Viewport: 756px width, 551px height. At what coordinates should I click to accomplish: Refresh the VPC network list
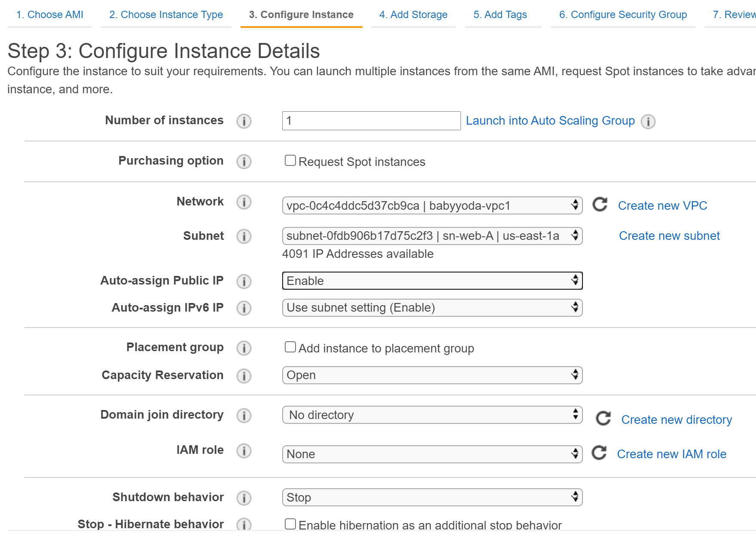(600, 205)
